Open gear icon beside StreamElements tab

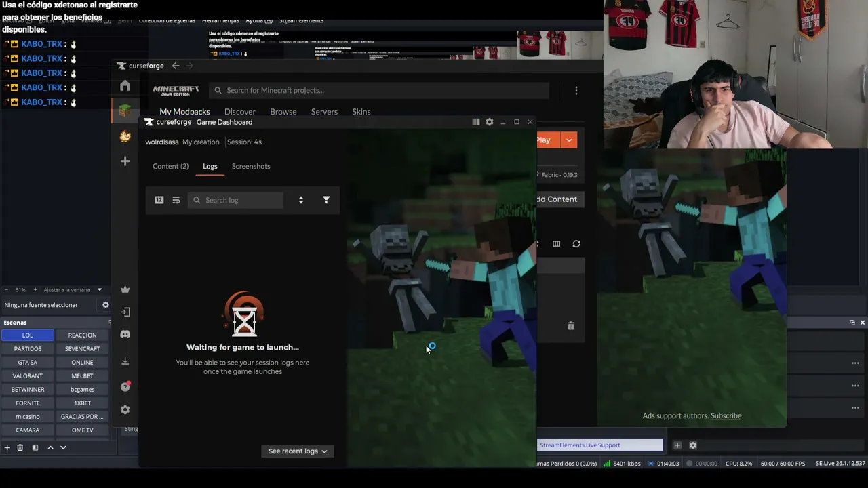coord(693,445)
